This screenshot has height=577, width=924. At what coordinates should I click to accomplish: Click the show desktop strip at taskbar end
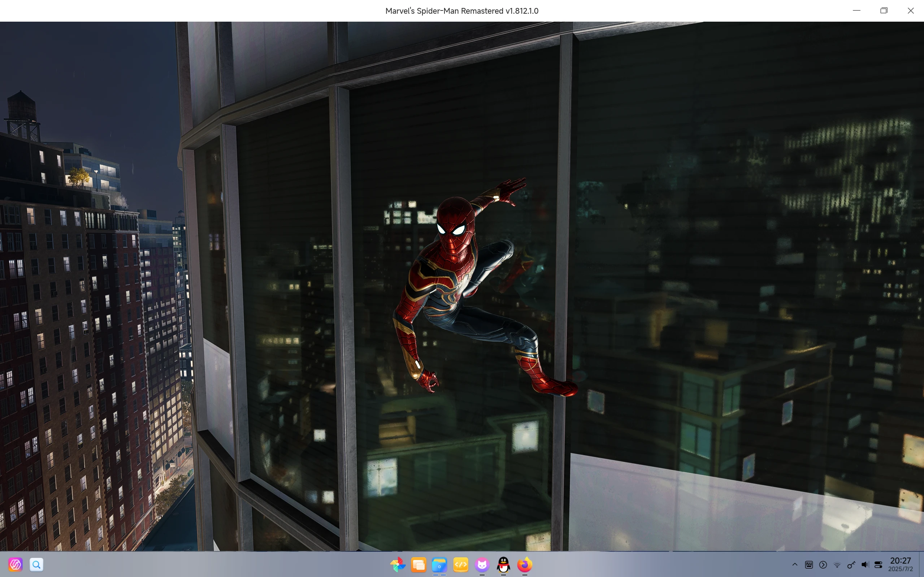pyautogui.click(x=921, y=564)
